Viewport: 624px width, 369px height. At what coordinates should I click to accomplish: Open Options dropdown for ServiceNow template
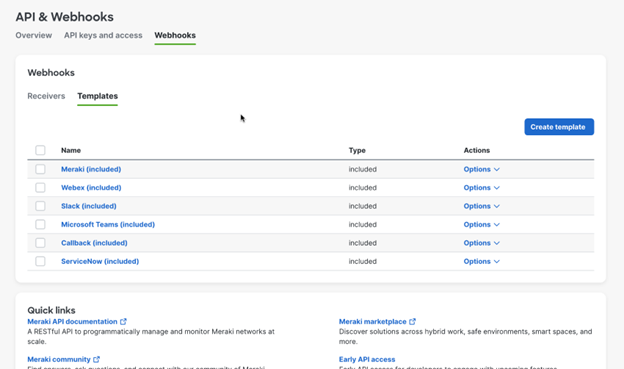tap(482, 261)
